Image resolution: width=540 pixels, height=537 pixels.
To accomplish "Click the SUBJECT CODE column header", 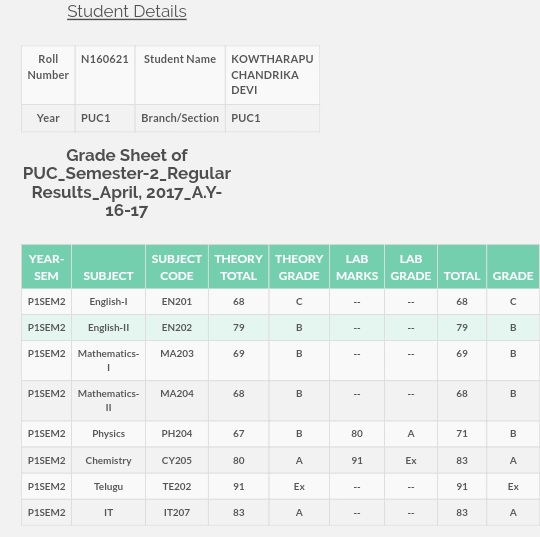I will pyautogui.click(x=177, y=267).
